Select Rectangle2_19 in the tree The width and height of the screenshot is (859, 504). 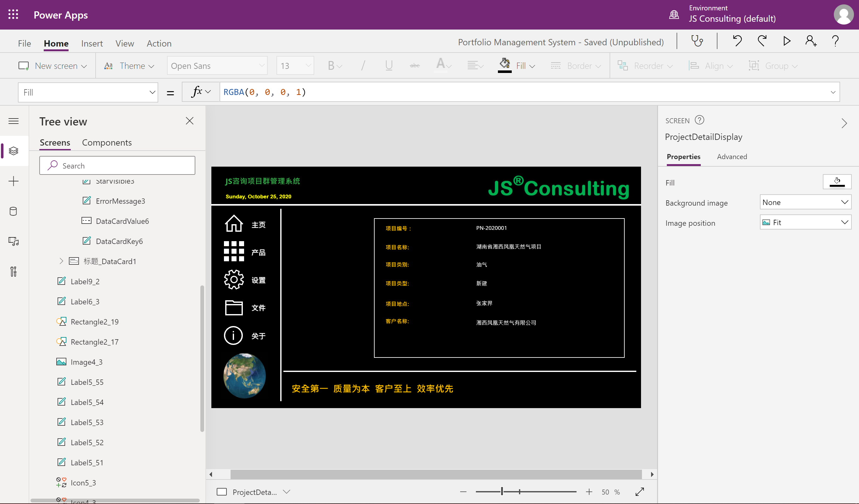[x=94, y=322]
